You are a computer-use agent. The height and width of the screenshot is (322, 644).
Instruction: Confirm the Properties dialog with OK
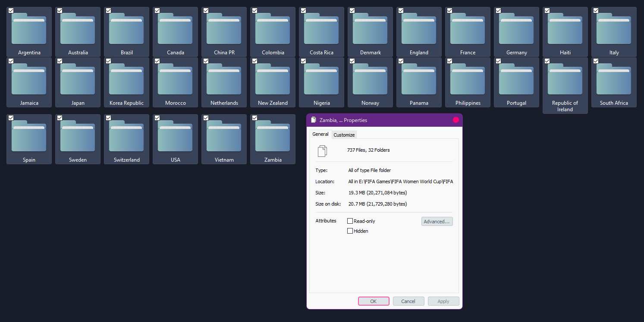coord(374,301)
